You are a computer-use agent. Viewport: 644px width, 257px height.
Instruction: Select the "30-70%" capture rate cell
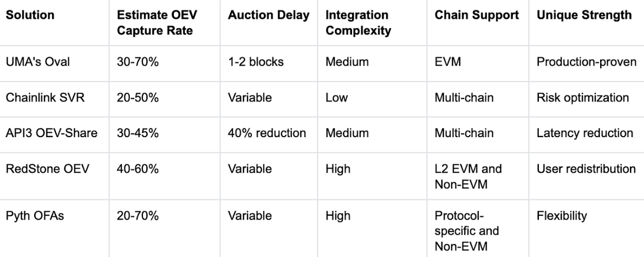138,62
